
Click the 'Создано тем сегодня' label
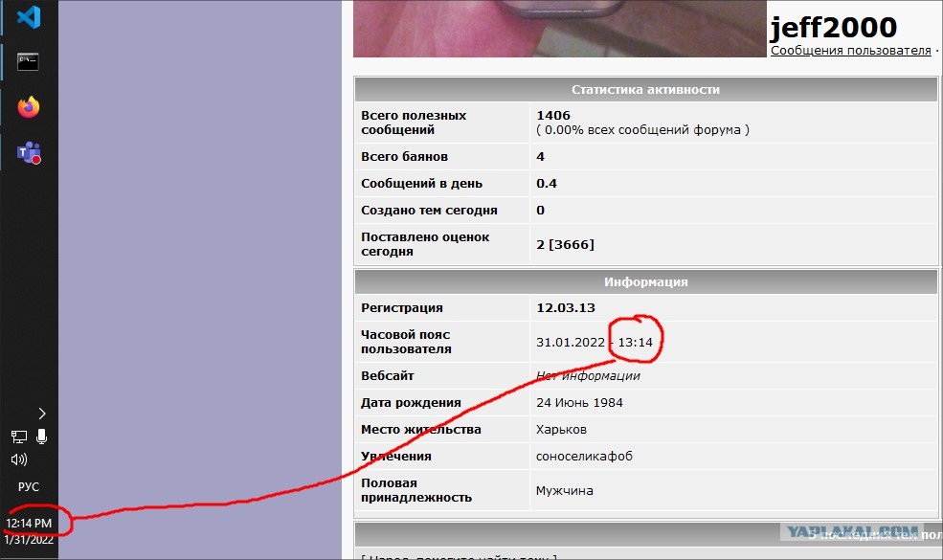pyautogui.click(x=429, y=211)
